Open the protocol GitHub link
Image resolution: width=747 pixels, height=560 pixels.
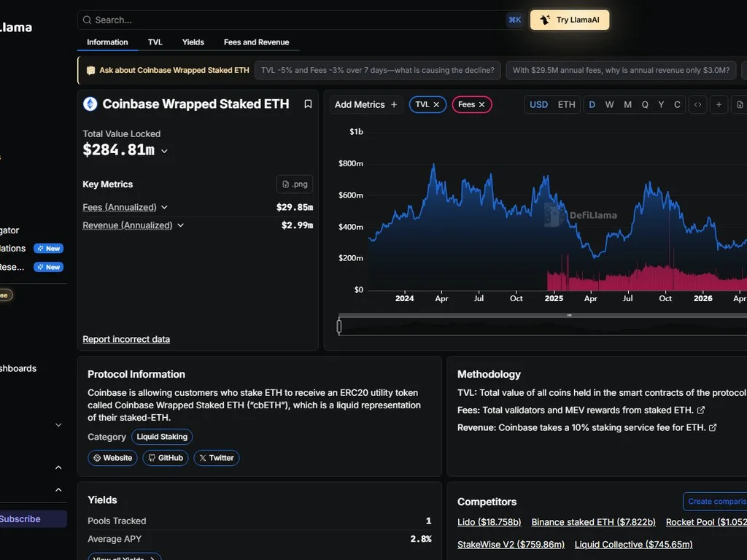tap(166, 458)
